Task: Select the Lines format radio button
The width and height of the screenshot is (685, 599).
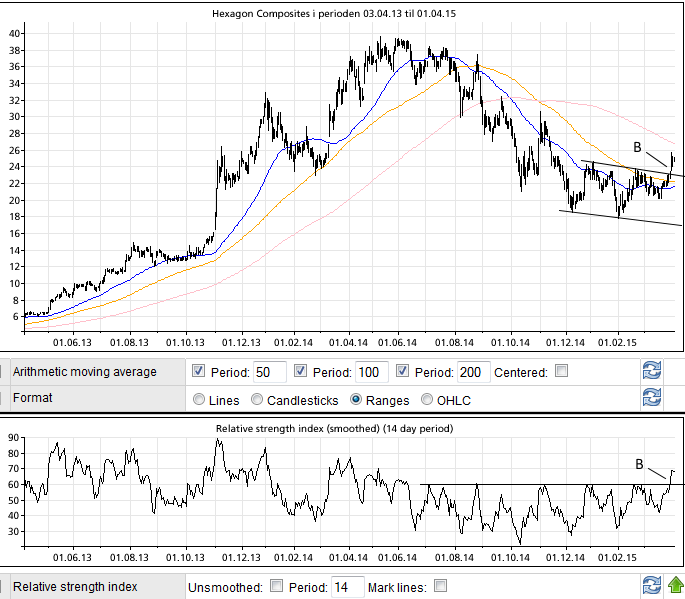Action: pos(198,399)
